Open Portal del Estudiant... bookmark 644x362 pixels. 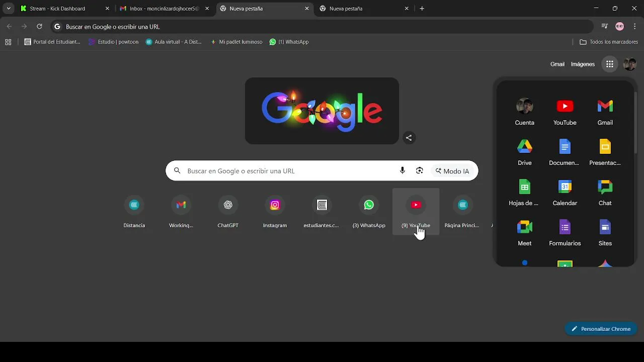tap(52, 42)
